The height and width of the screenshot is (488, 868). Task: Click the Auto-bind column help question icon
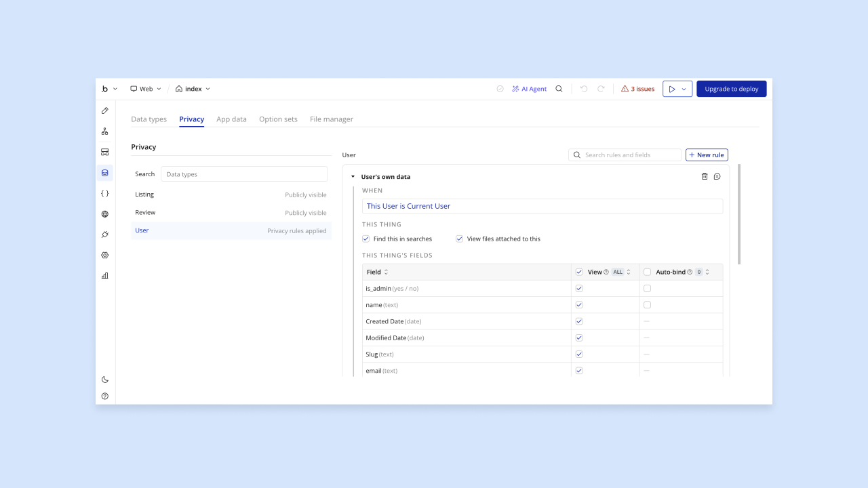click(690, 272)
